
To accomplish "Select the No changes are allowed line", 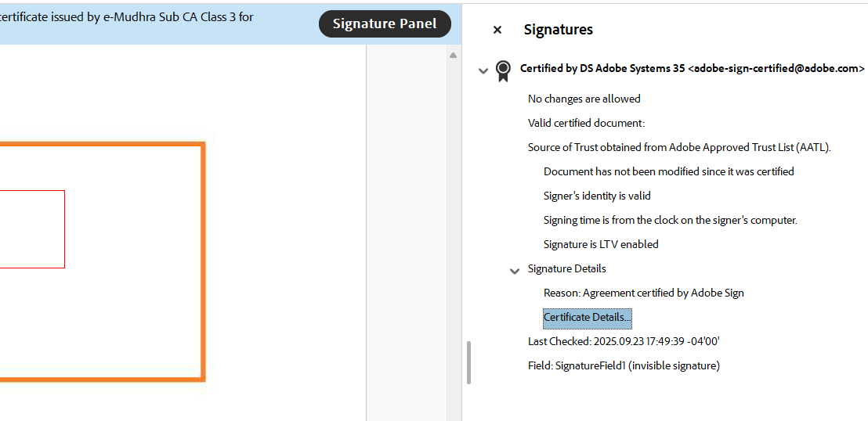I will coord(584,99).
